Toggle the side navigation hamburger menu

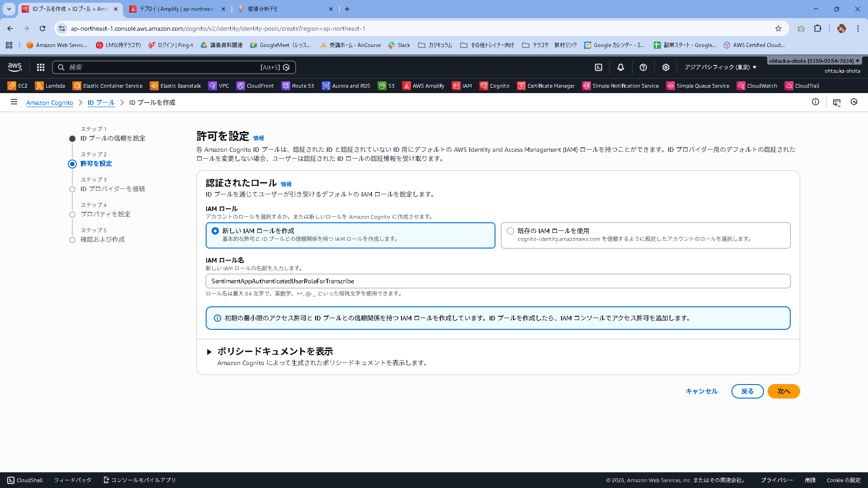[14, 102]
